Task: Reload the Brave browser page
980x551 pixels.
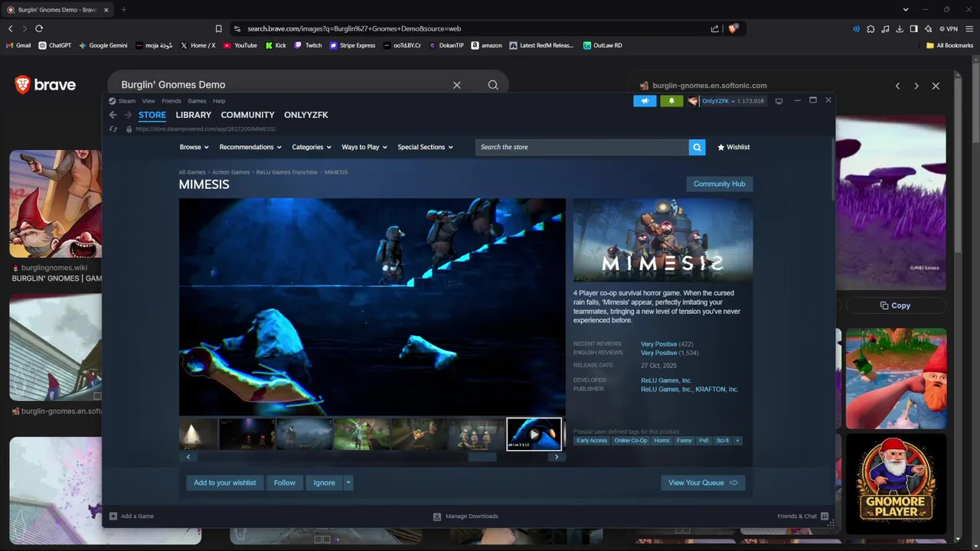Action: pos(39,28)
